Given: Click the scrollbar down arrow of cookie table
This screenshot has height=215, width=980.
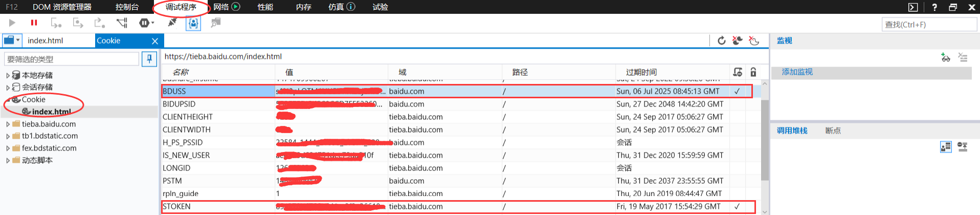Looking at the screenshot, I should click(765, 211).
